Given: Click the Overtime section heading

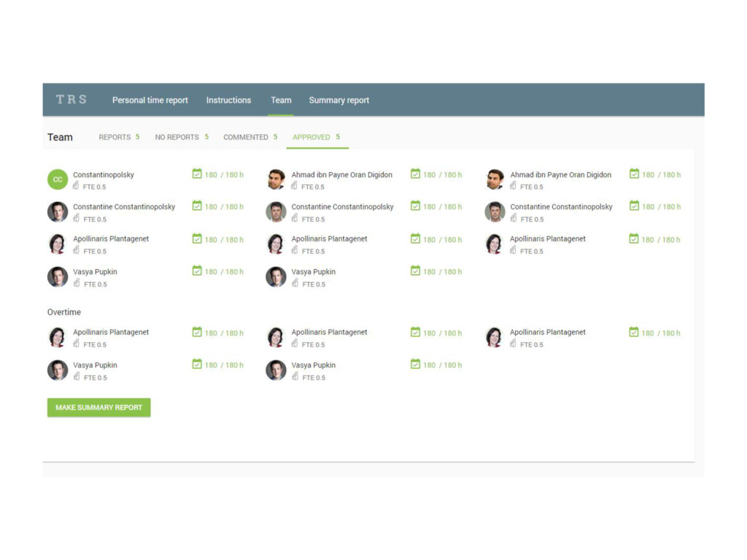Looking at the screenshot, I should (x=64, y=312).
